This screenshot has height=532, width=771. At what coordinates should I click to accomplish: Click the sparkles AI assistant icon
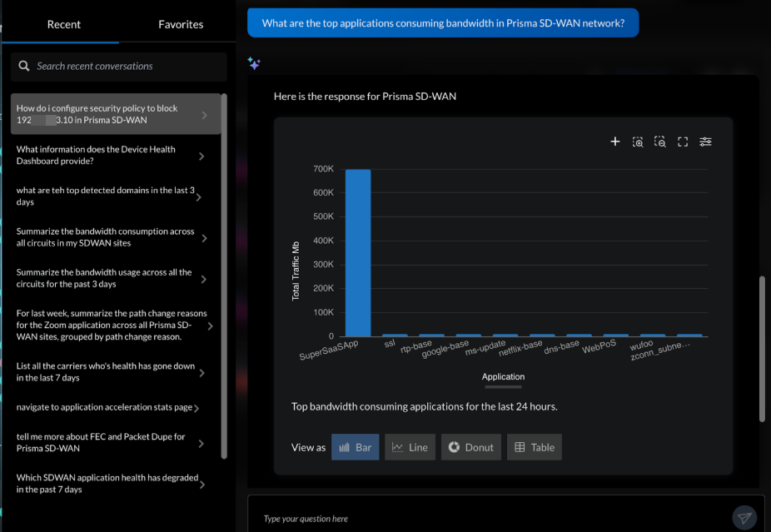(x=254, y=63)
